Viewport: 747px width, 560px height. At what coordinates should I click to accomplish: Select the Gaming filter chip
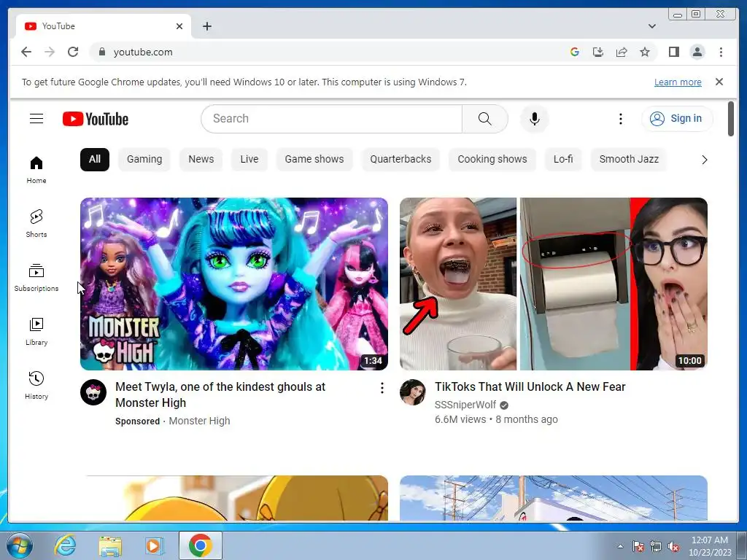144,159
